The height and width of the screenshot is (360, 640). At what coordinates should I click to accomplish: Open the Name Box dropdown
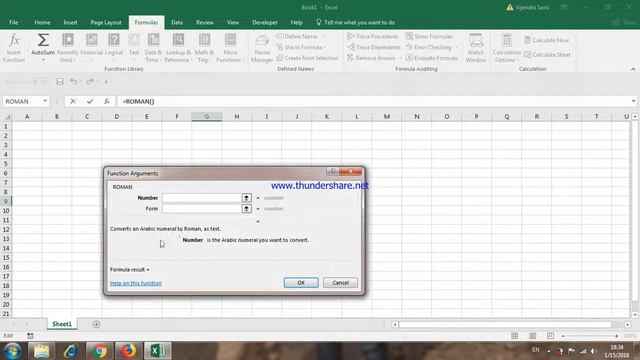coord(45,101)
